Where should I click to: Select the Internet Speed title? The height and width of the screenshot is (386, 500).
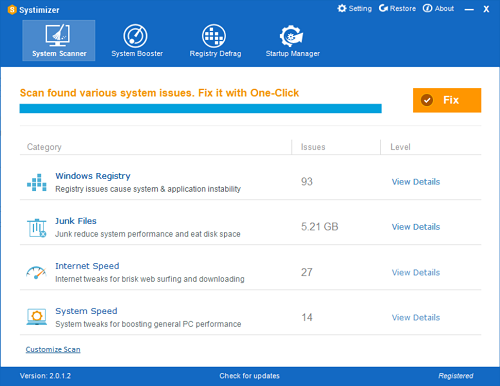coord(87,266)
